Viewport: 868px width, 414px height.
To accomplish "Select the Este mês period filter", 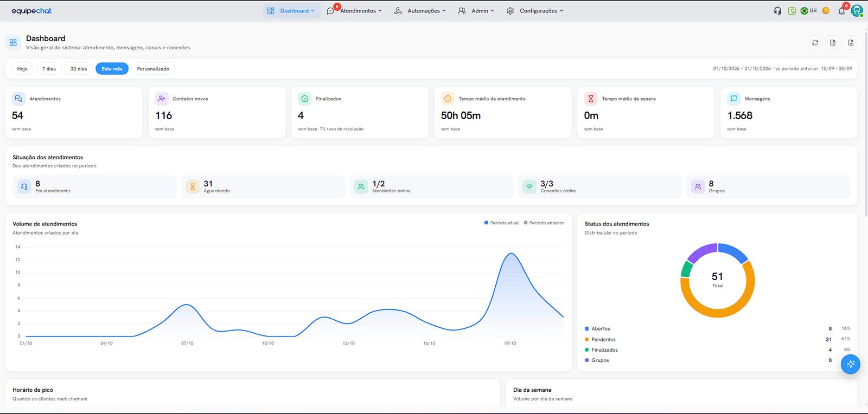I will pyautogui.click(x=112, y=69).
